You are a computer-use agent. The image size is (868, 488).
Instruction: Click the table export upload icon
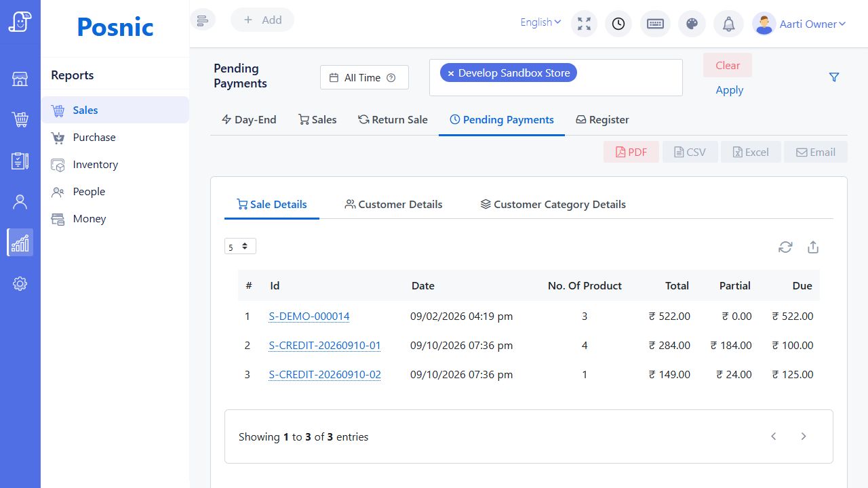(x=813, y=247)
